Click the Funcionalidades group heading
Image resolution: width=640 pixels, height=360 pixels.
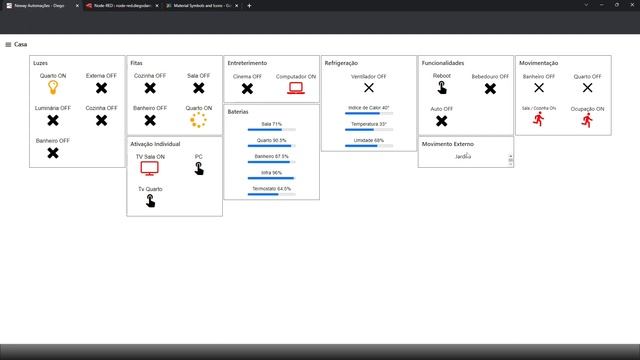(443, 63)
